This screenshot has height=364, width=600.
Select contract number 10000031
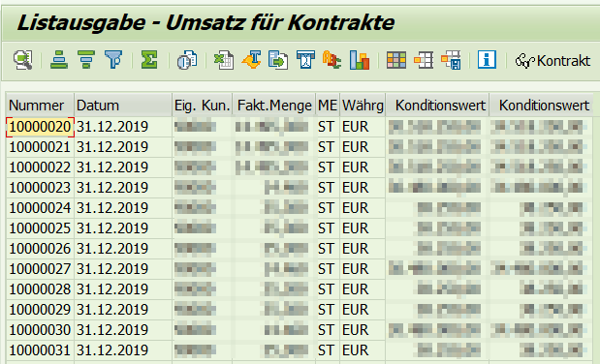pos(40,349)
